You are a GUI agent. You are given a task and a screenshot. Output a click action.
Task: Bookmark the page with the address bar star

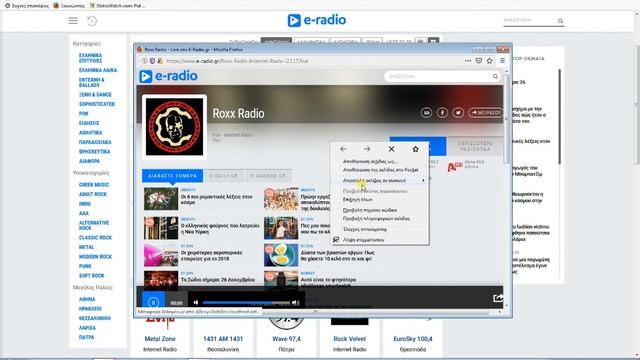click(x=489, y=61)
